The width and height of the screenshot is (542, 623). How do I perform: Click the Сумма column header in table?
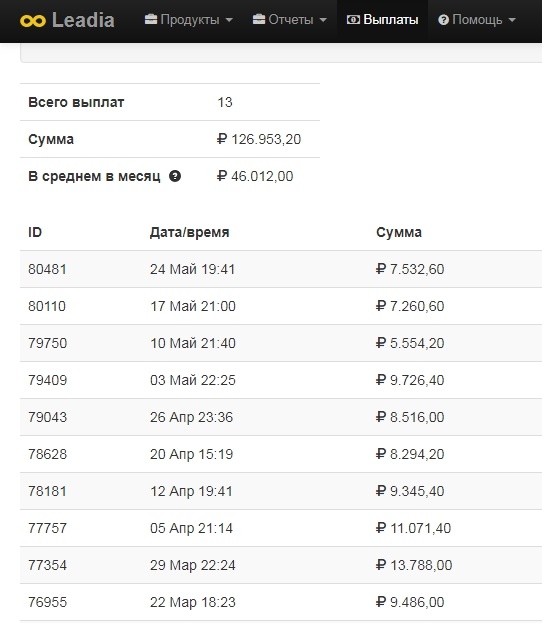point(399,232)
